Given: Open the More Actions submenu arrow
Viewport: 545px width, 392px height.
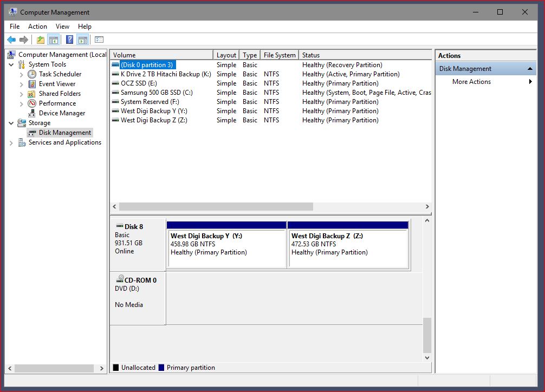Looking at the screenshot, I should [x=530, y=82].
